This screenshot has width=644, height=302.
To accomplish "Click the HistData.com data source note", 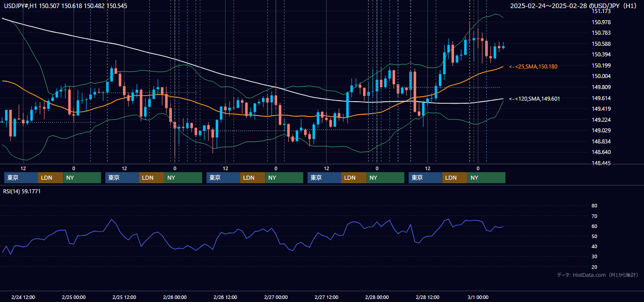I will tap(597, 275).
